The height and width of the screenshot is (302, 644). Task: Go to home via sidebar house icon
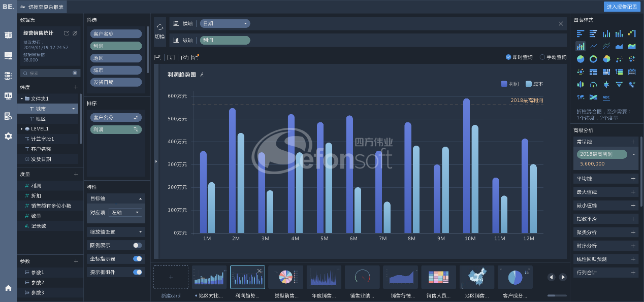click(x=8, y=288)
